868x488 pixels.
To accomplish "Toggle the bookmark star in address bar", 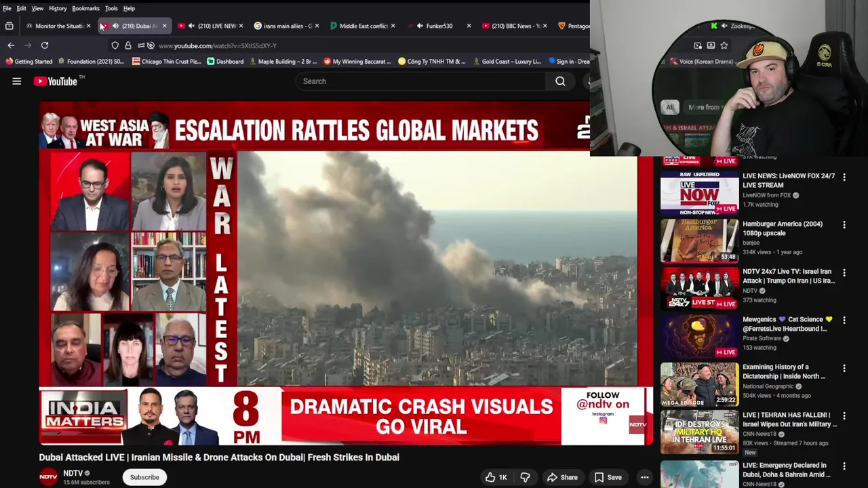I will click(x=724, y=45).
